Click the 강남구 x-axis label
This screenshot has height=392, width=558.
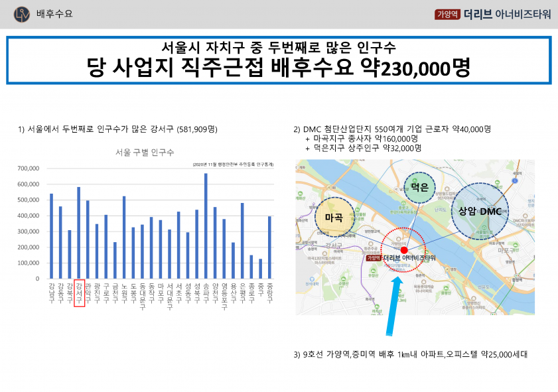pyautogui.click(x=52, y=293)
